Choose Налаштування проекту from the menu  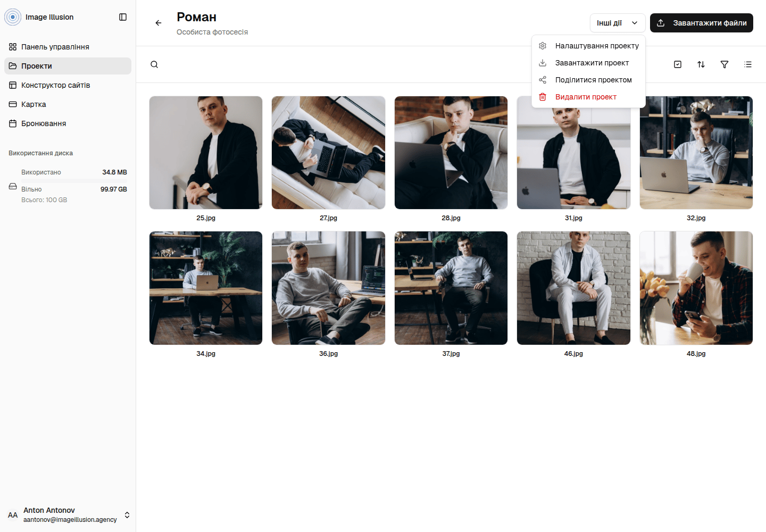[x=589, y=46]
